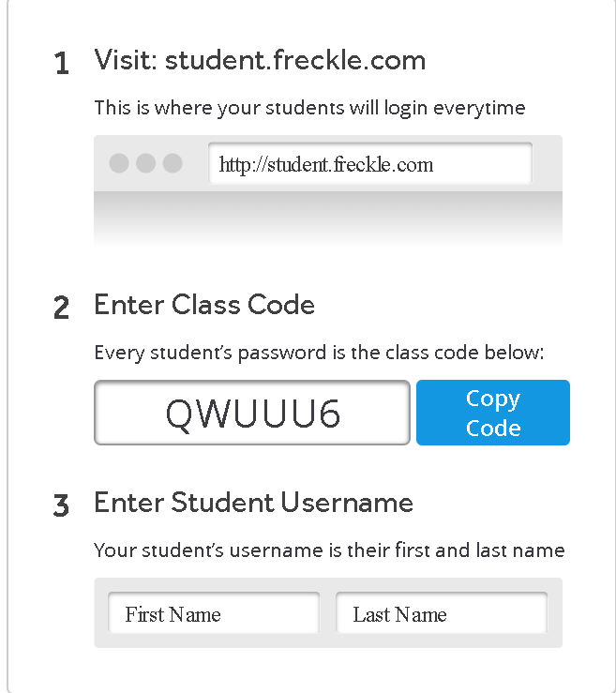Screen dimensions: 616x693
Task: Click the Visit: student.freckle.com heading
Action: coord(260,60)
